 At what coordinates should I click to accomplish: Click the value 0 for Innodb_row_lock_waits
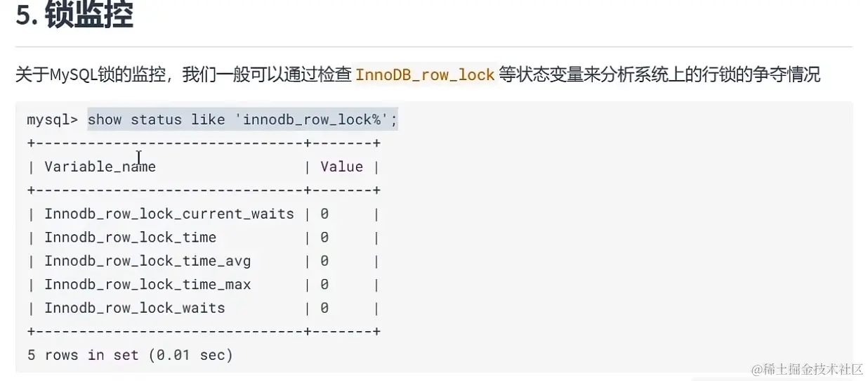click(x=324, y=308)
